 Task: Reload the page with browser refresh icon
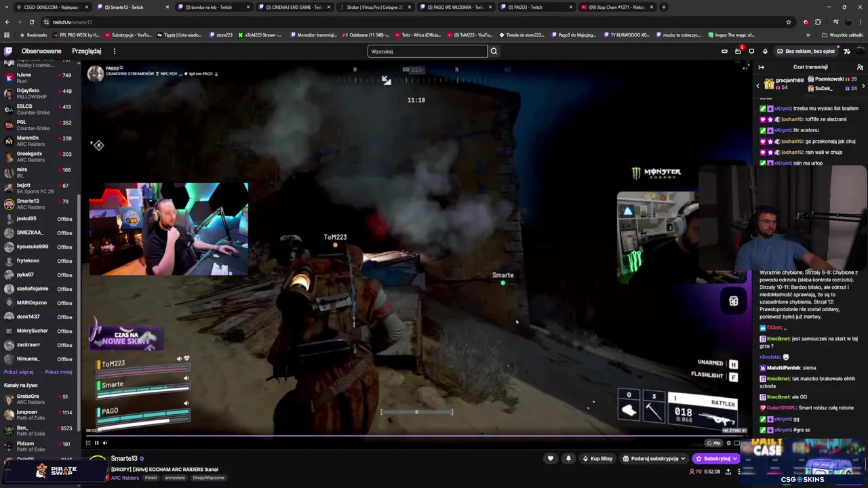pos(31,22)
